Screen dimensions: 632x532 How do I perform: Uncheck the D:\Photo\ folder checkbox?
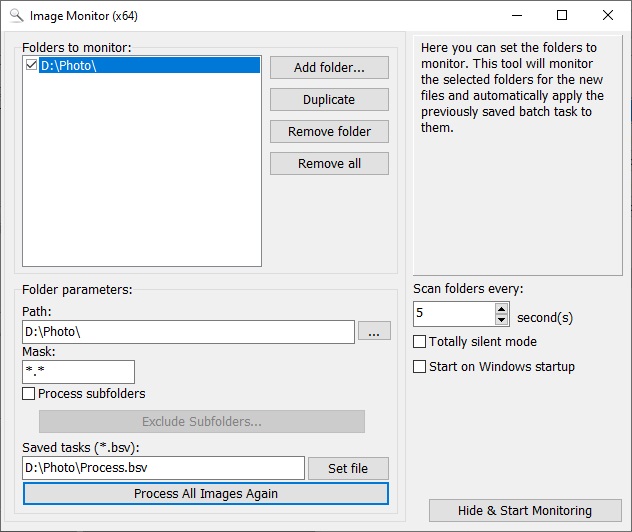click(31, 66)
